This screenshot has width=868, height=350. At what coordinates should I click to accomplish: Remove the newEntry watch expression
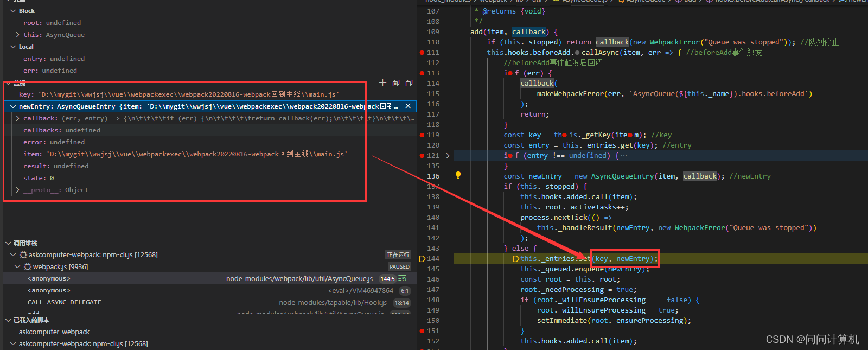(x=408, y=106)
